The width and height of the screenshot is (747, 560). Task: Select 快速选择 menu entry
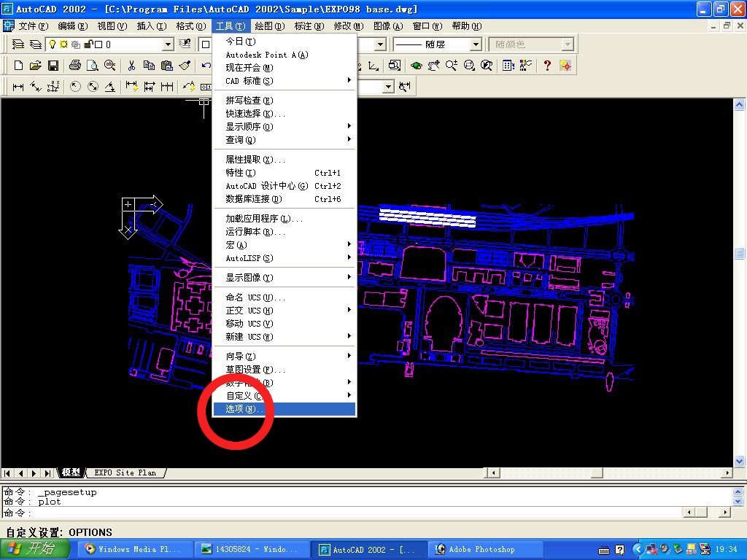(x=285, y=114)
